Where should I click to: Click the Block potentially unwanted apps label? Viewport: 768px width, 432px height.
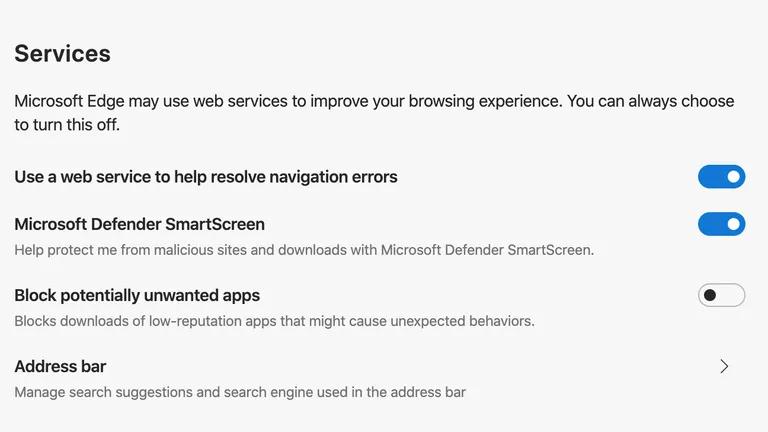[137, 295]
